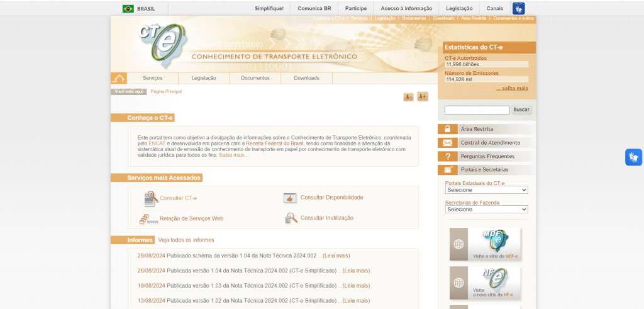Click the Consultar Disponibilidade text link
The height and width of the screenshot is (309, 644).
[332, 198]
